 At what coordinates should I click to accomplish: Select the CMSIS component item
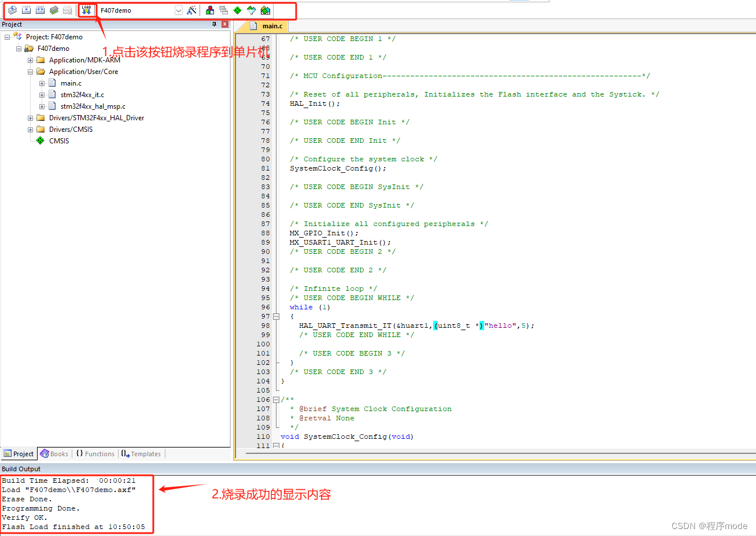point(59,141)
